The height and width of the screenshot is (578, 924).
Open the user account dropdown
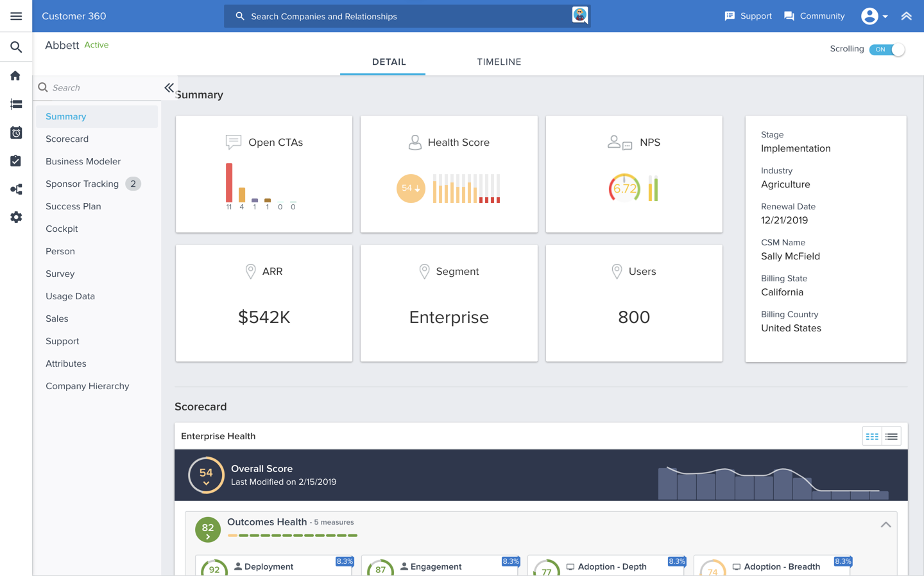(x=875, y=16)
